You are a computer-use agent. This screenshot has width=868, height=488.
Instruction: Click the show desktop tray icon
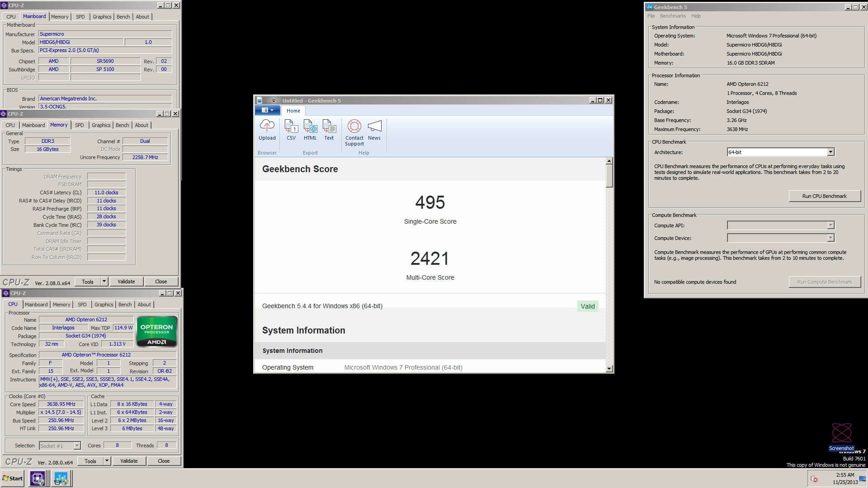[x=863, y=479]
